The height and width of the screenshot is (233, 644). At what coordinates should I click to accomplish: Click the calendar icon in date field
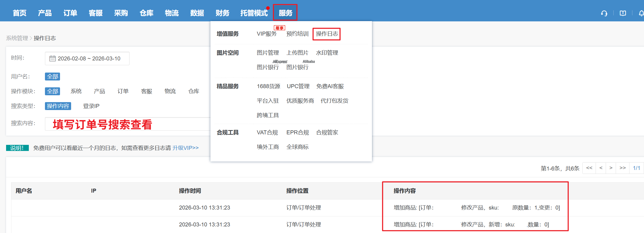(x=52, y=58)
